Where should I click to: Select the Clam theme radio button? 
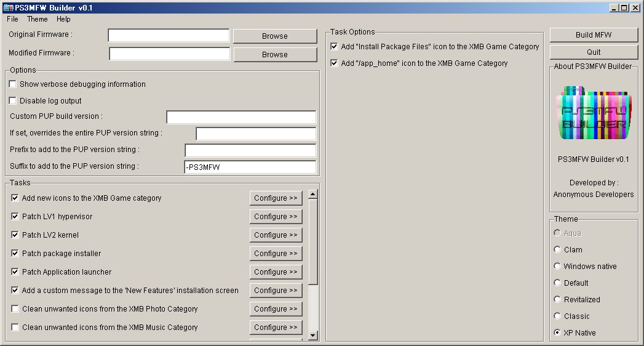pyautogui.click(x=557, y=249)
